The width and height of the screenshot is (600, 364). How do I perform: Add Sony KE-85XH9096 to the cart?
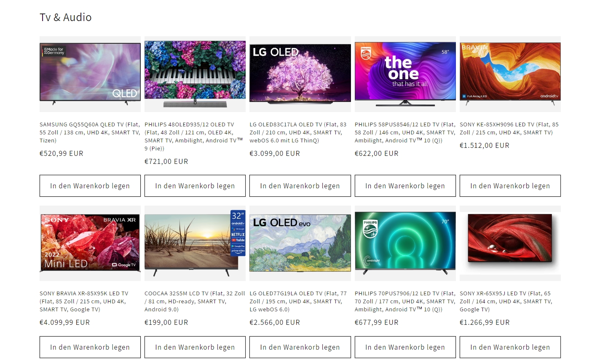(x=510, y=186)
